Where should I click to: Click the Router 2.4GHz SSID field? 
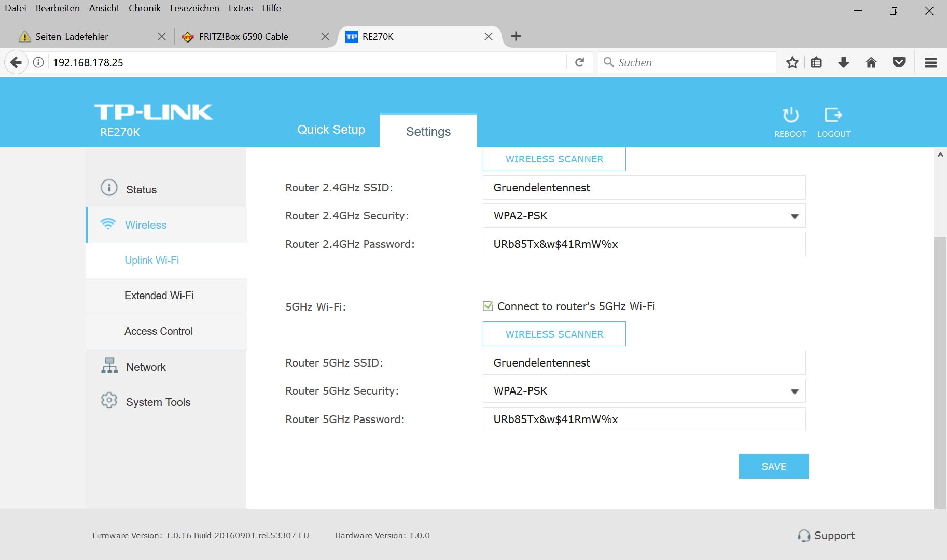644,188
